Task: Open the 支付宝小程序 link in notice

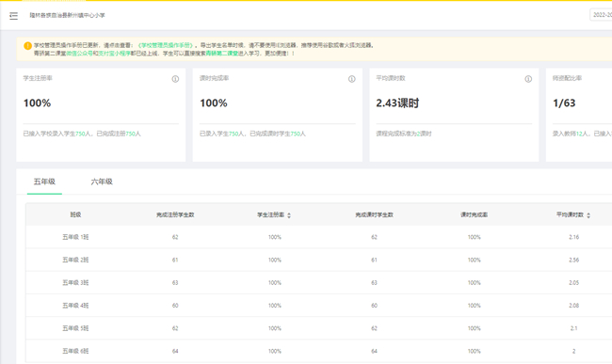Action: tap(114, 53)
